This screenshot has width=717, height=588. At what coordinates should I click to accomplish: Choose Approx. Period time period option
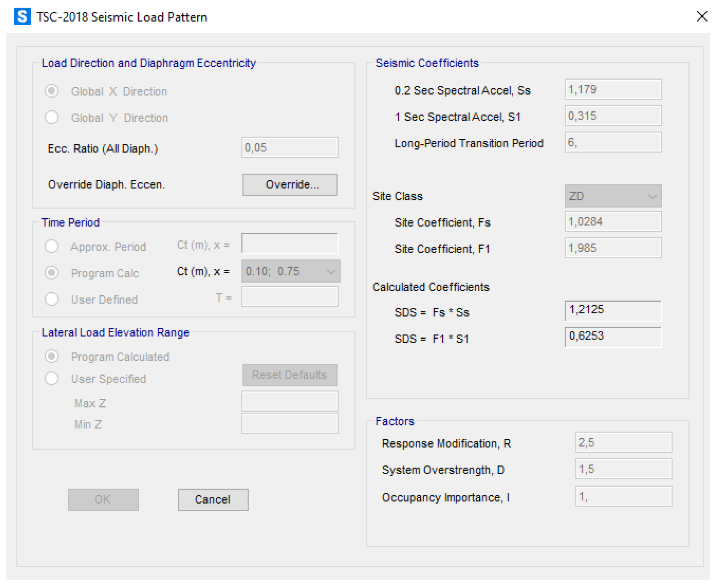52,247
